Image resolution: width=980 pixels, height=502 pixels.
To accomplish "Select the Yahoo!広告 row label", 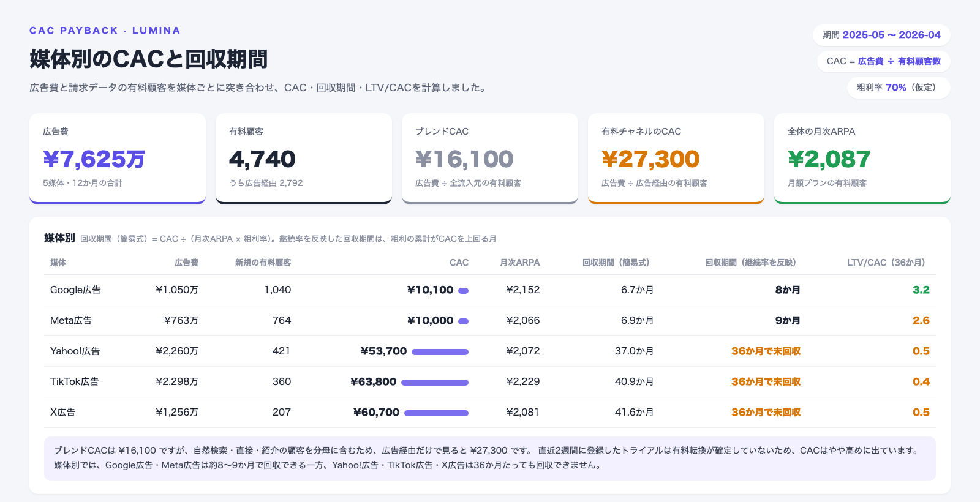I will 75,351.
